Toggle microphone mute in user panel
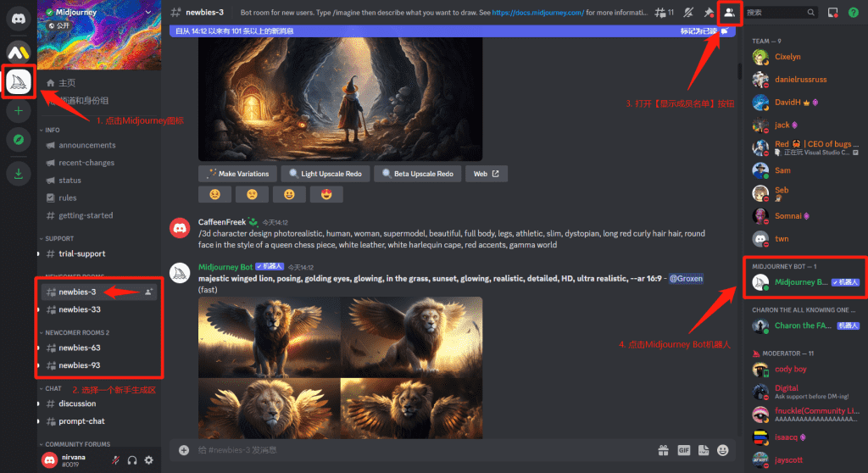The height and width of the screenshot is (473, 868). 115,460
